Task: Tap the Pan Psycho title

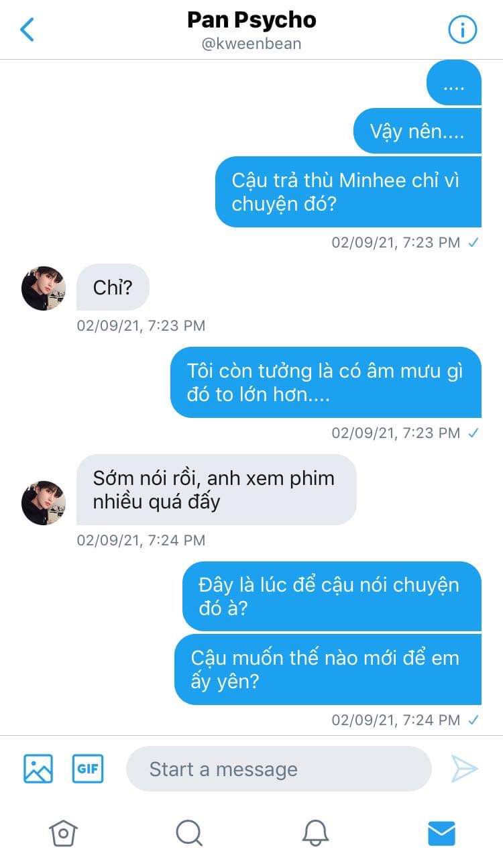Action: point(251,20)
